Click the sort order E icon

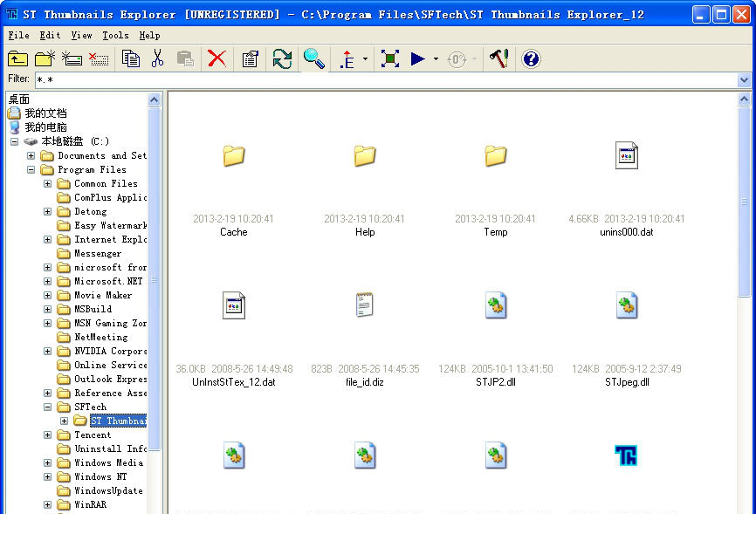coord(347,59)
